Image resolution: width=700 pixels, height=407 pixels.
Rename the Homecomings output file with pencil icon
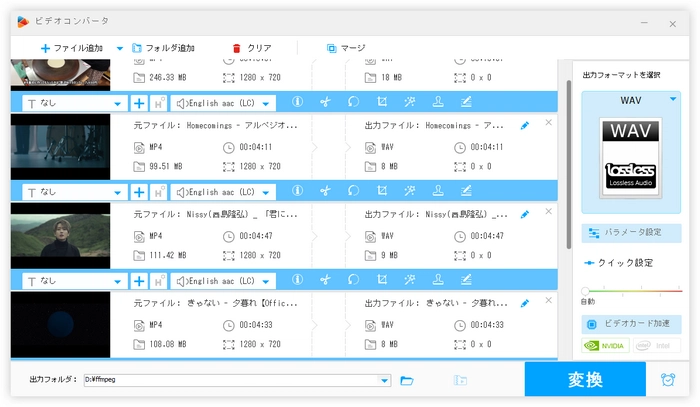point(525,126)
